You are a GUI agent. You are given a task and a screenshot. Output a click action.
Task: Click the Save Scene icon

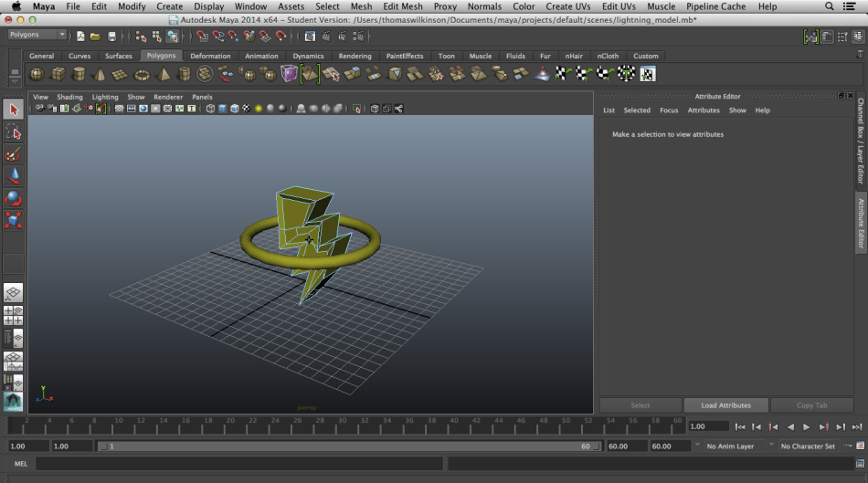tap(111, 37)
